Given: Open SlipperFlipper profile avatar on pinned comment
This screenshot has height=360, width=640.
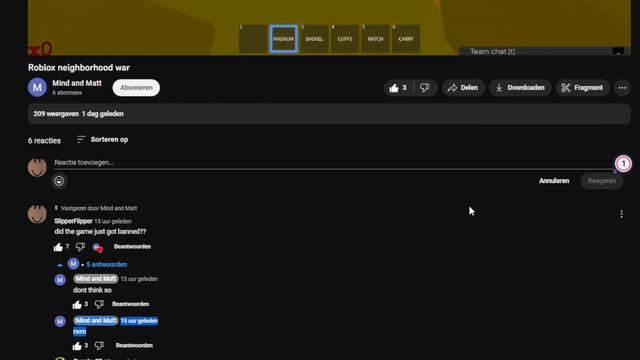Looking at the screenshot, I should (x=37, y=214).
